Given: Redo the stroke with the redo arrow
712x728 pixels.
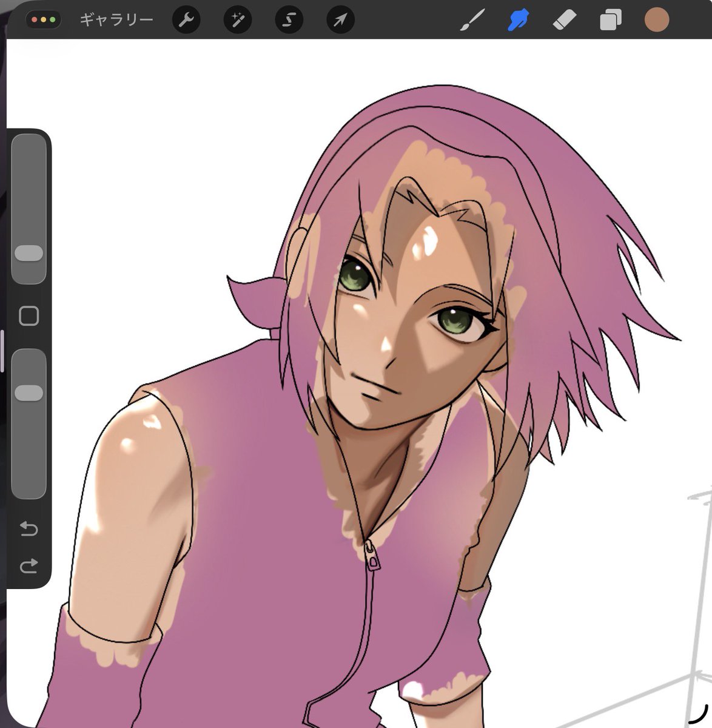Looking at the screenshot, I should [x=29, y=566].
